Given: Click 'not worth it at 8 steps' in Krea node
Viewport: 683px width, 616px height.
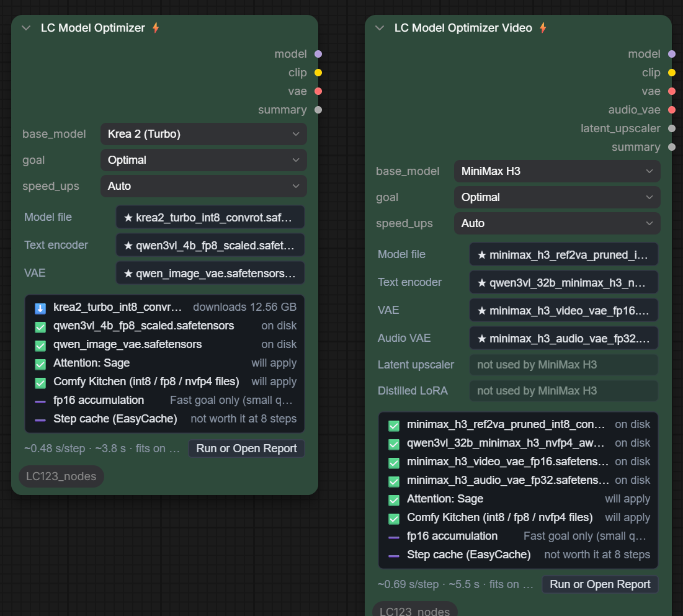Looking at the screenshot, I should point(244,419).
